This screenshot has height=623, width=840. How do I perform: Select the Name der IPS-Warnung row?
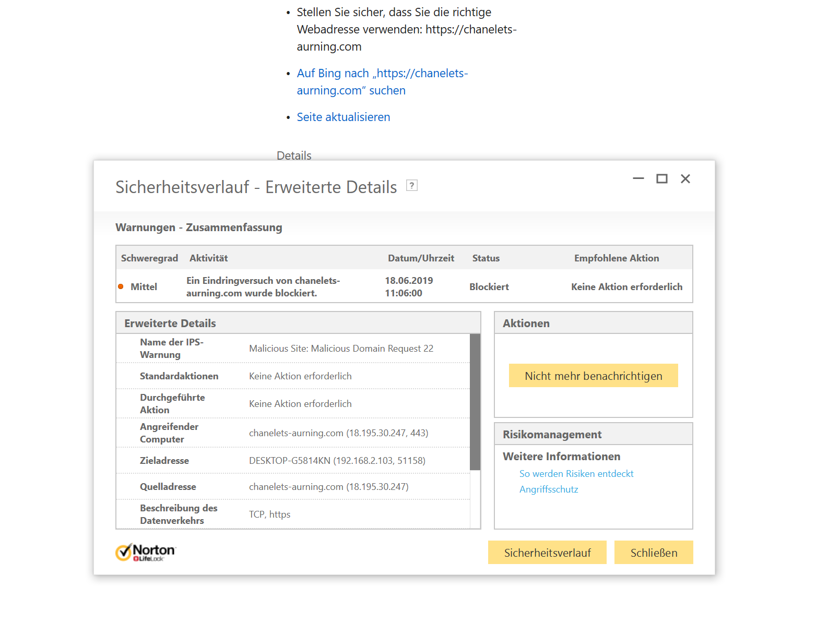[x=293, y=349]
